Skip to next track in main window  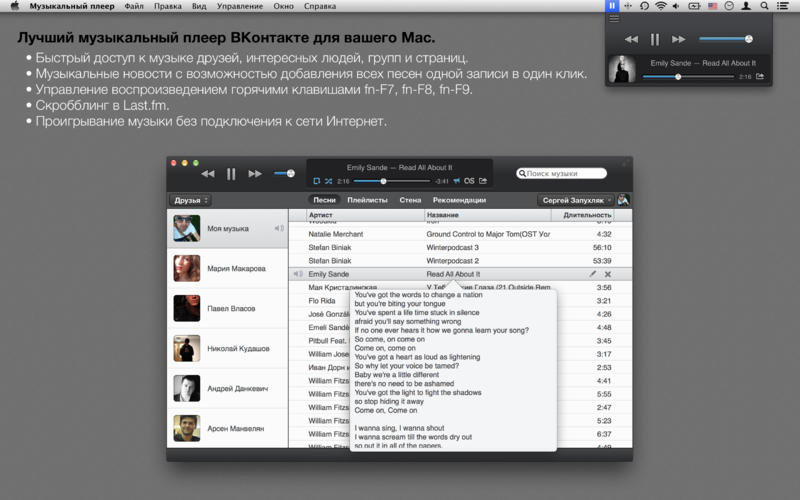tap(255, 174)
